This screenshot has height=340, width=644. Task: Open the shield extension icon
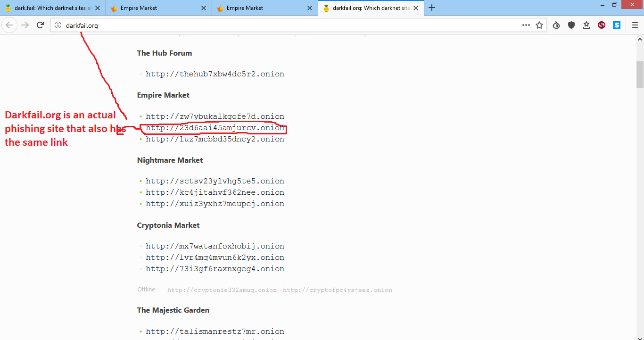tap(571, 25)
